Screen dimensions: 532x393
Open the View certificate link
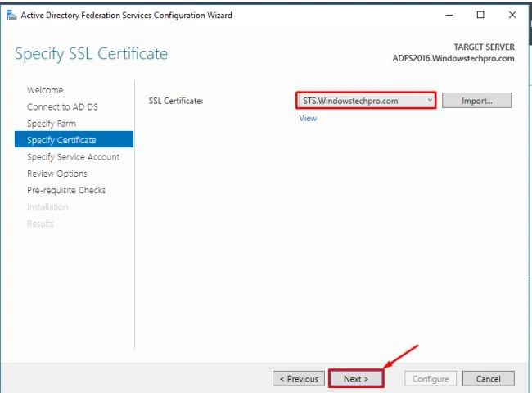click(308, 118)
